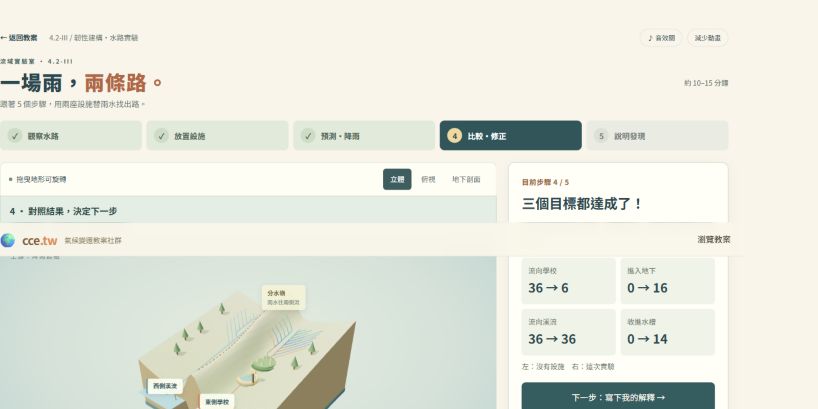This screenshot has height=409, width=818.
Task: Click title 一場雨，兩條路。
Action: tap(82, 82)
